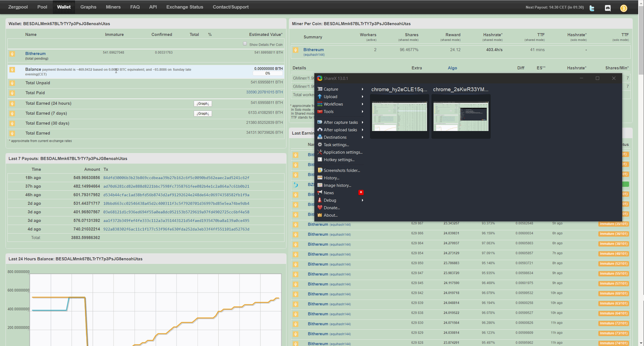Switch to the Pool tab
The height and width of the screenshot is (346, 644).
(x=42, y=7)
